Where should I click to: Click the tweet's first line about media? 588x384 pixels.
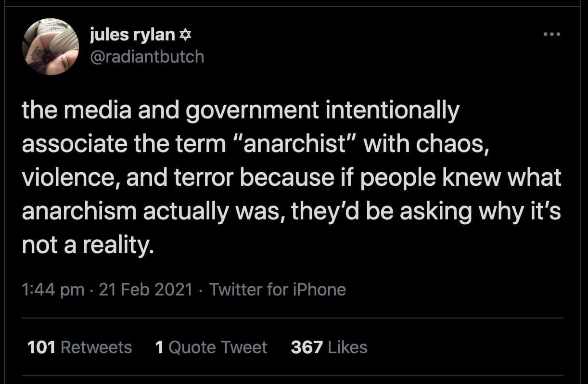point(241,111)
